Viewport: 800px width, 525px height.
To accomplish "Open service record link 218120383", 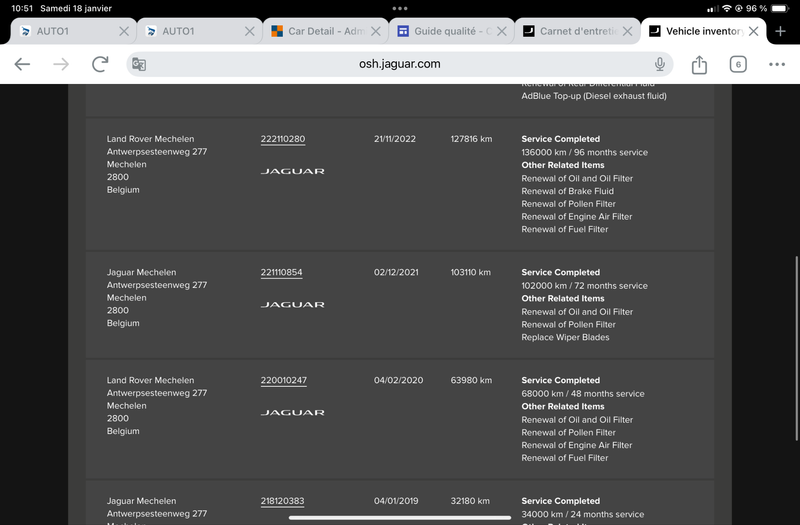I will pyautogui.click(x=282, y=501).
